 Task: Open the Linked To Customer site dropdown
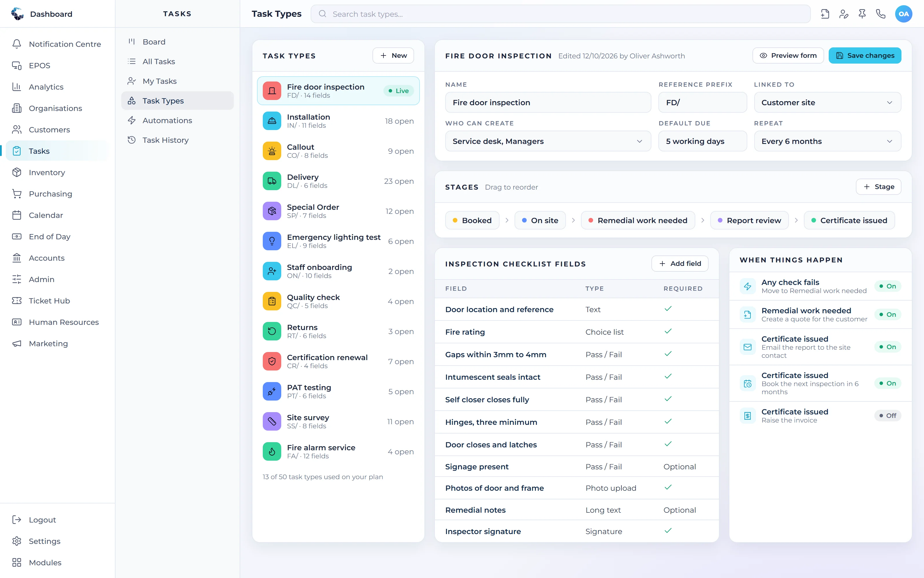[x=827, y=102]
